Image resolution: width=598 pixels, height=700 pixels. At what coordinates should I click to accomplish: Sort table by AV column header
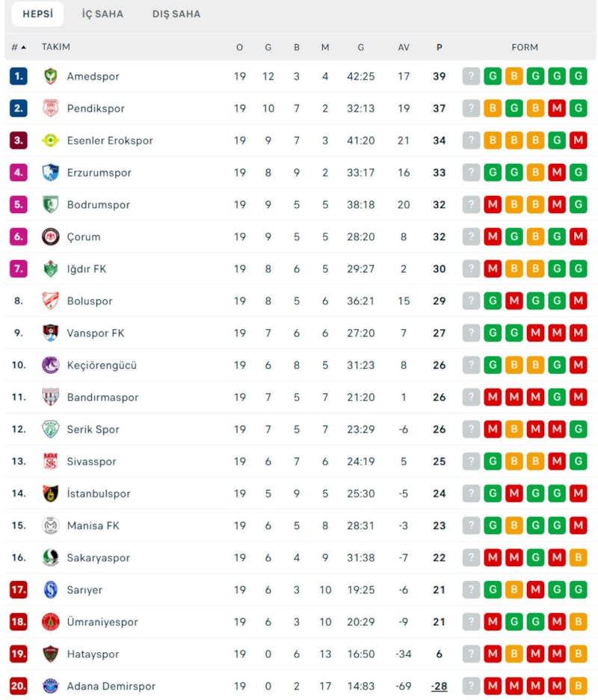click(x=404, y=47)
